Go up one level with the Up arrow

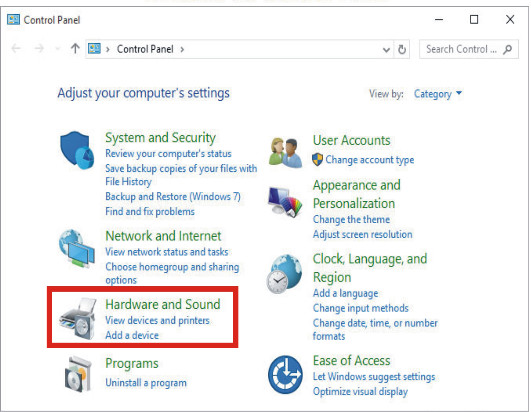coord(75,48)
